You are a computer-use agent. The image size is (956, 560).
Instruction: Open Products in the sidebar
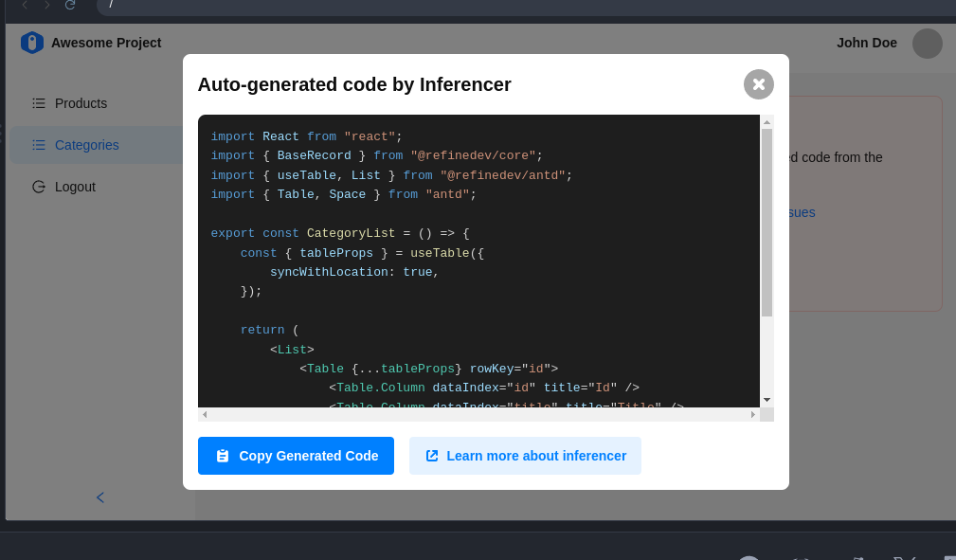point(81,103)
